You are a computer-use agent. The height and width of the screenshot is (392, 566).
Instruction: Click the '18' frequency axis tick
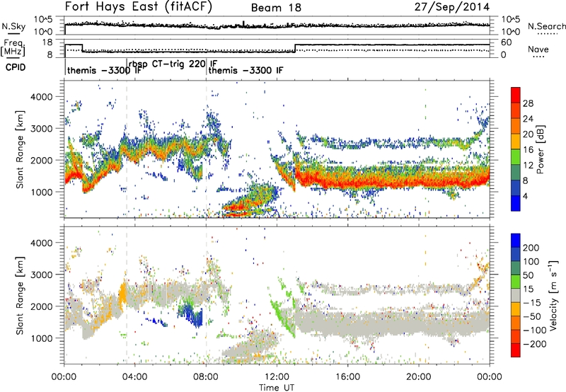tap(47, 42)
